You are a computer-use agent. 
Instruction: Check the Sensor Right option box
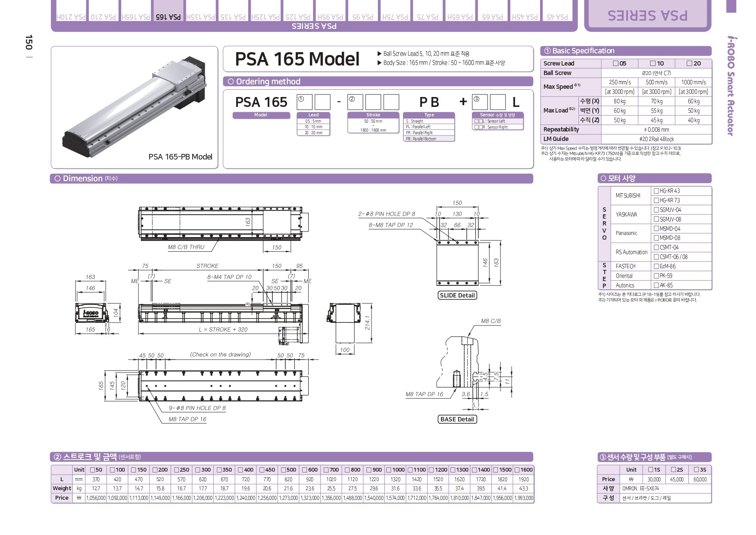click(478, 127)
